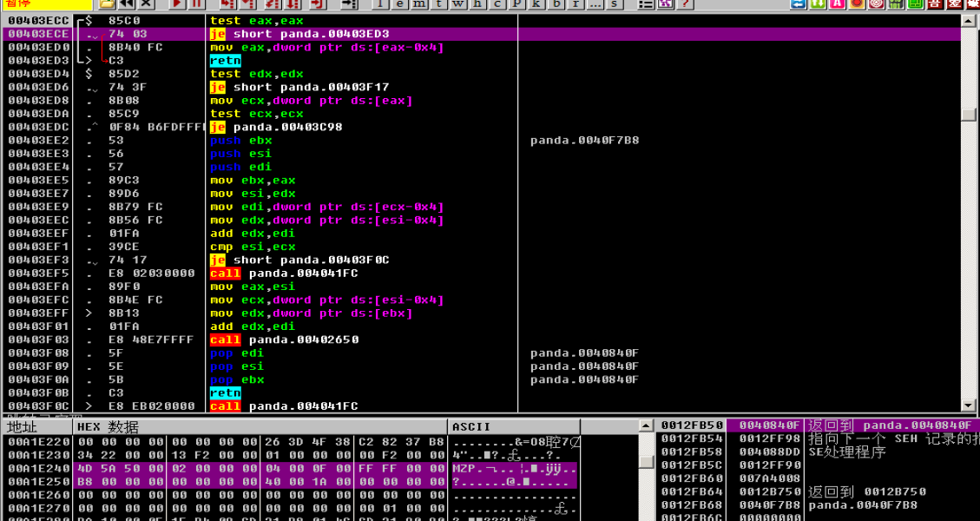980x521 pixels.
Task: Click comment 'panda.0040F7B8' in disassembly
Action: coord(584,141)
